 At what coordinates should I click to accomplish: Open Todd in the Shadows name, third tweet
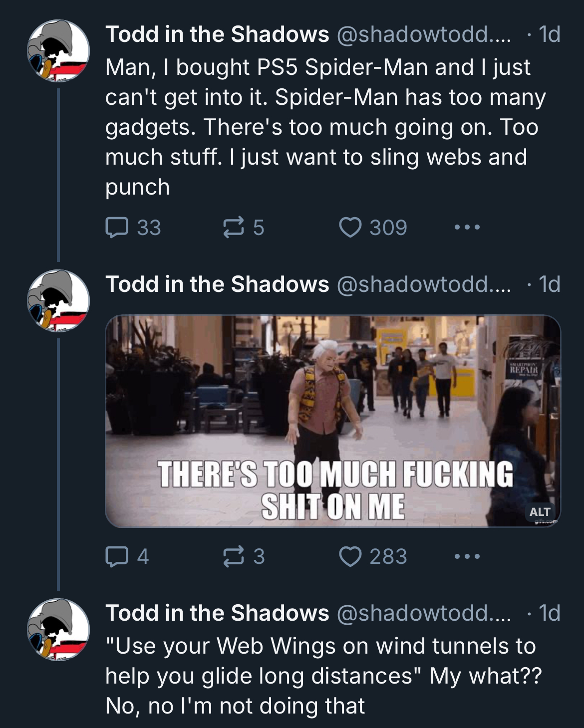217,613
